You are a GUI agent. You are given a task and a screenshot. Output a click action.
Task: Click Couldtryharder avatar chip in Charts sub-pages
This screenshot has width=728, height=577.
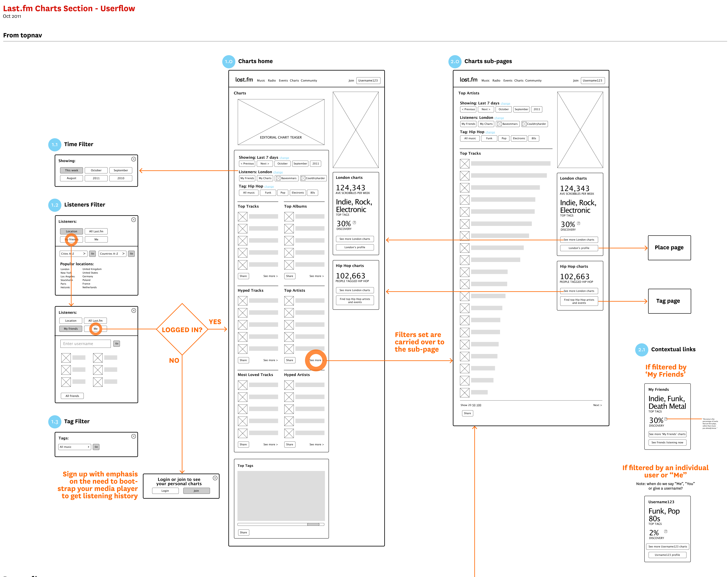tap(534, 124)
